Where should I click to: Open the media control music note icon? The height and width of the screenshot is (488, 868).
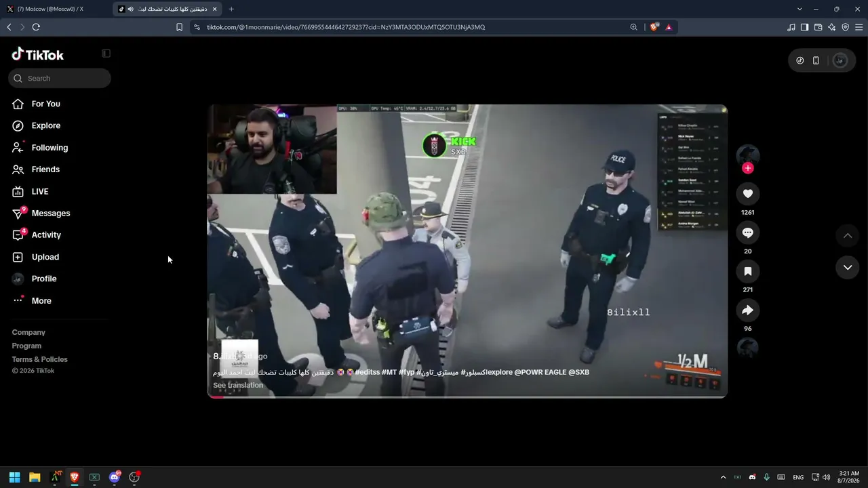791,27
